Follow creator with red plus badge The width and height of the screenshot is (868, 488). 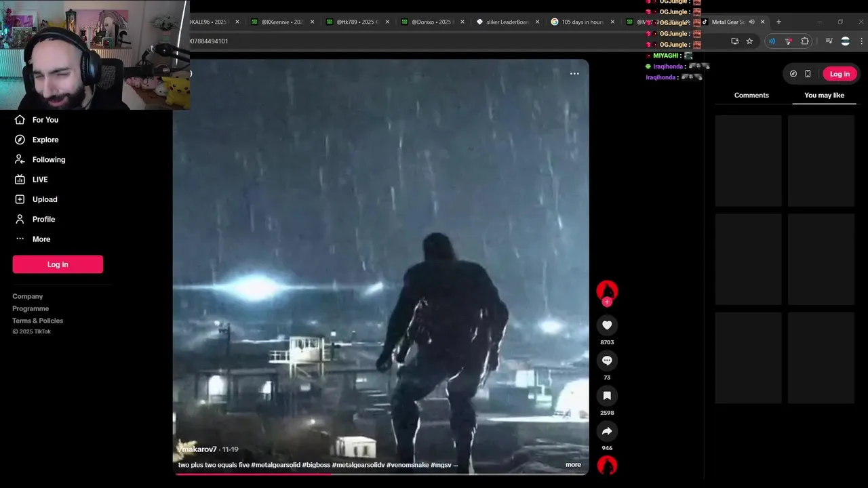coord(607,302)
